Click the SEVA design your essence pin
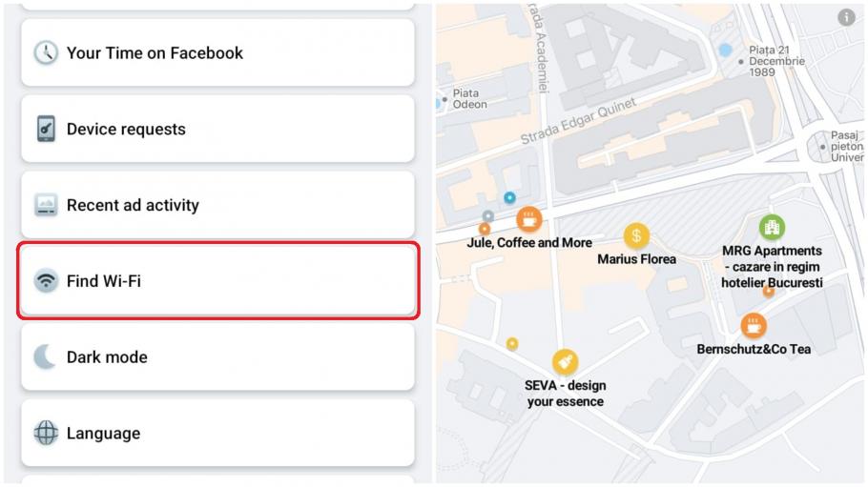868x487 pixels. click(x=565, y=362)
